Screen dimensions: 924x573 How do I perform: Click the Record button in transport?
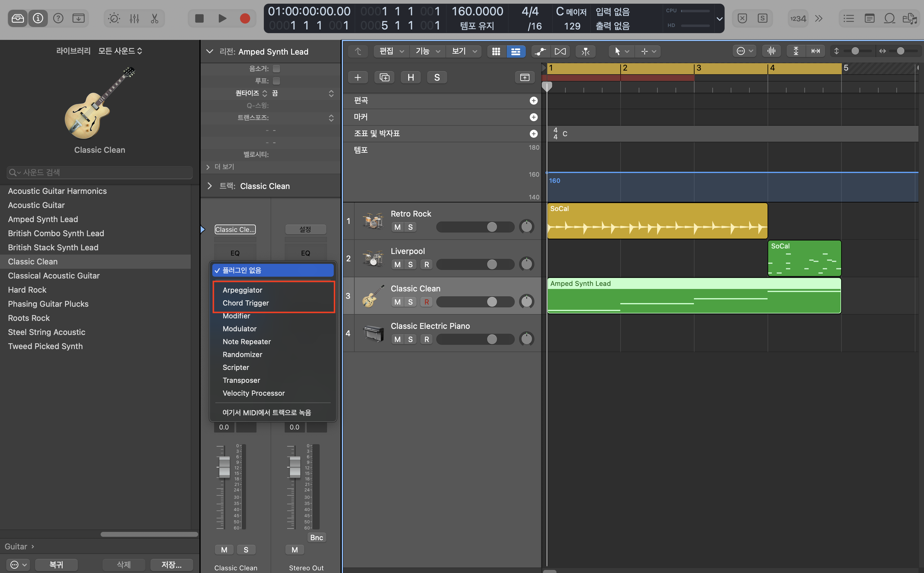[245, 18]
